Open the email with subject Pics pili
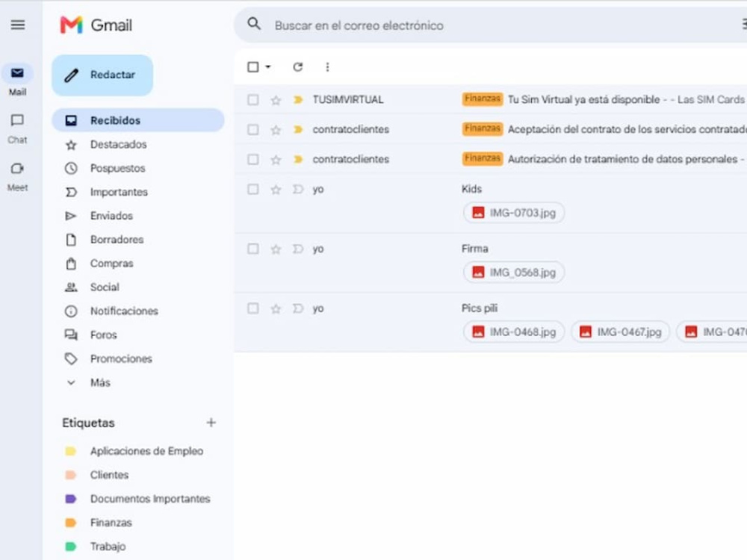 pyautogui.click(x=490, y=323)
